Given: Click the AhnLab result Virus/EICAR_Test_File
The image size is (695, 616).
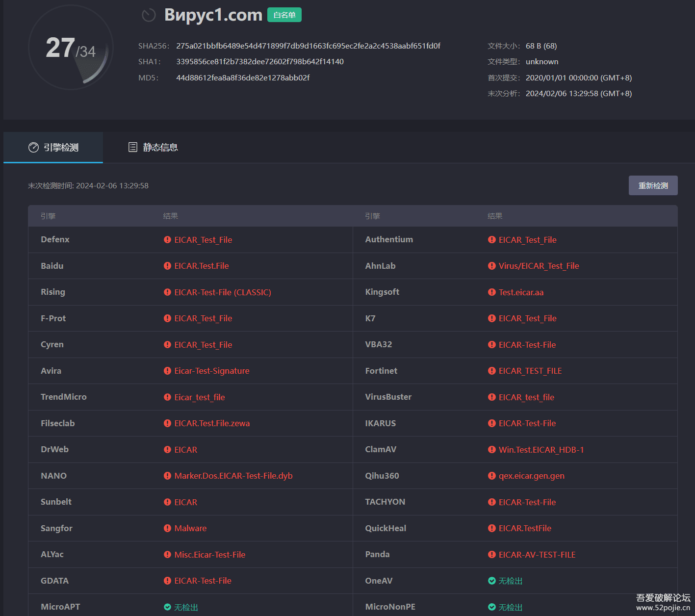Looking at the screenshot, I should (539, 266).
